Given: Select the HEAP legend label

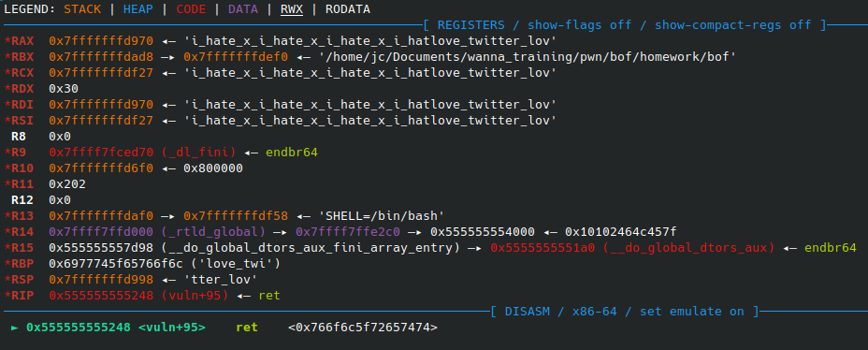Looking at the screenshot, I should click(138, 9).
